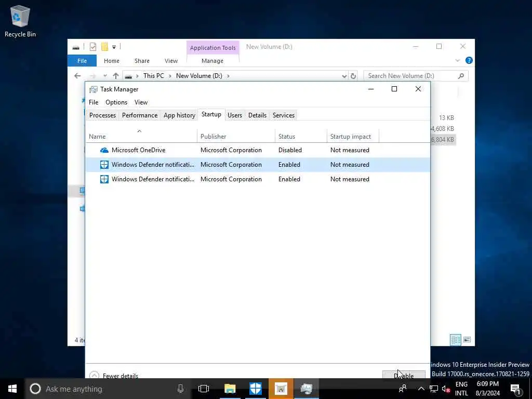This screenshot has height=399, width=532.
Task: Show hidden system tray icons
Action: point(421,389)
